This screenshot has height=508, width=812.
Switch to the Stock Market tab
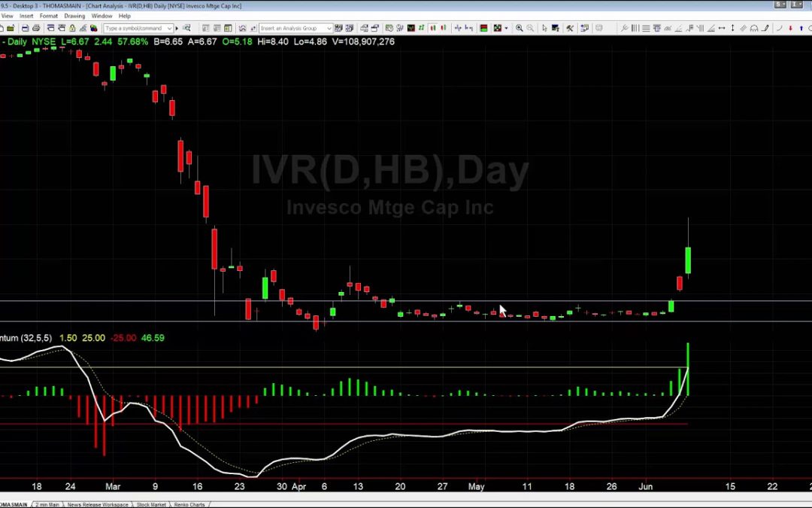tap(151, 504)
